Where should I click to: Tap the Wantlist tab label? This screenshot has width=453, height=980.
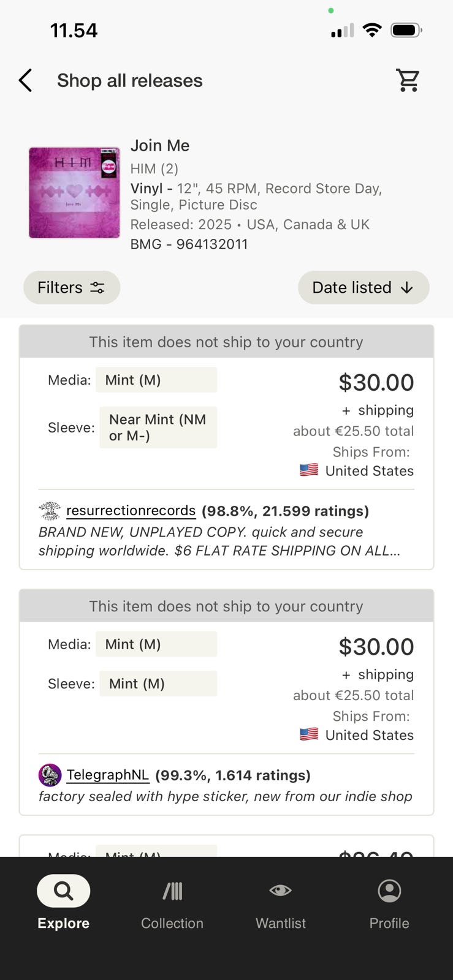pyautogui.click(x=280, y=923)
